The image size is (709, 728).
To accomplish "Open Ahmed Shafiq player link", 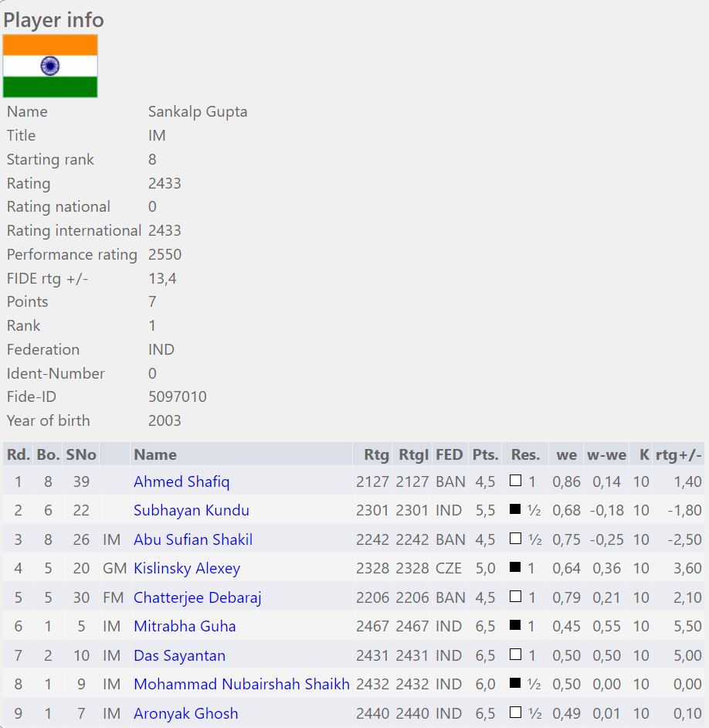I will point(181,481).
